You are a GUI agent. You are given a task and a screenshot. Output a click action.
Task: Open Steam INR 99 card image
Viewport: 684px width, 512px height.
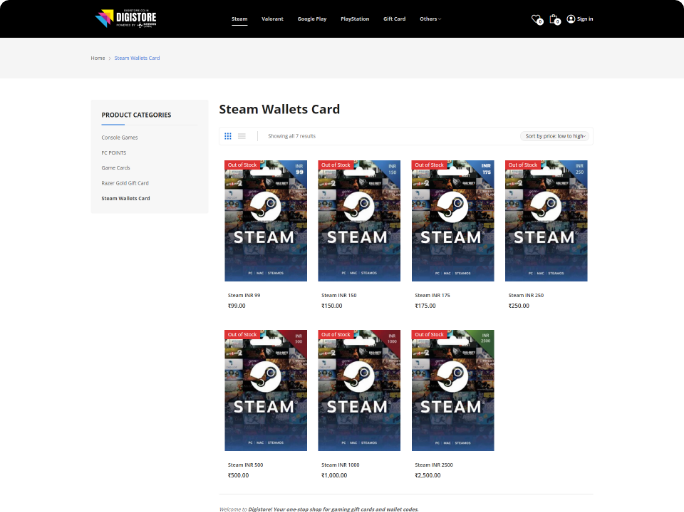[266, 221]
